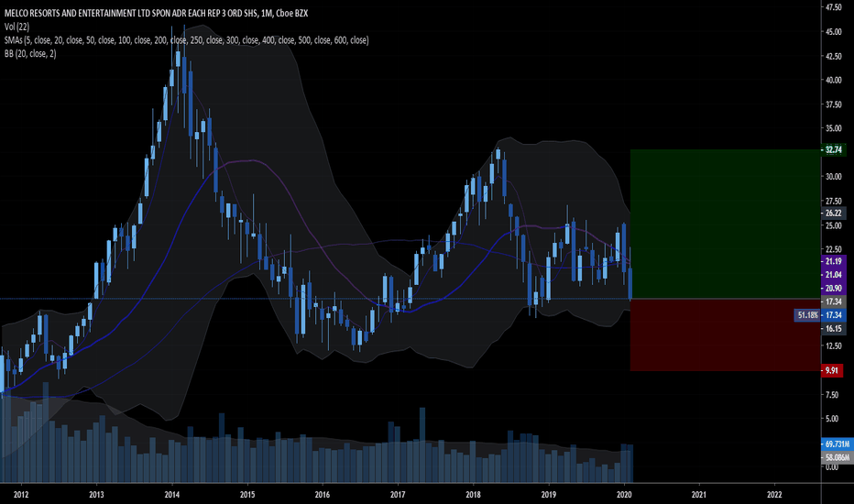Click the MELCO RESORTS AND ENTERTAINMENT chart title

pos(156,13)
